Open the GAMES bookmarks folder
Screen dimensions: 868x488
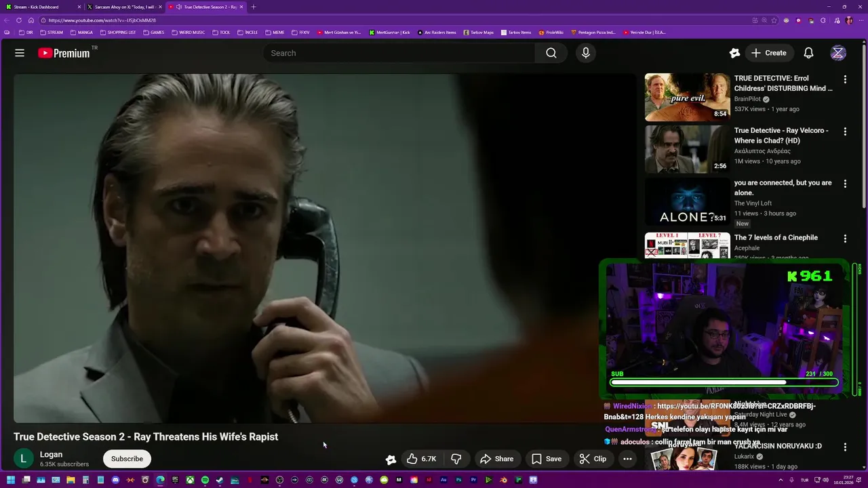(x=153, y=33)
